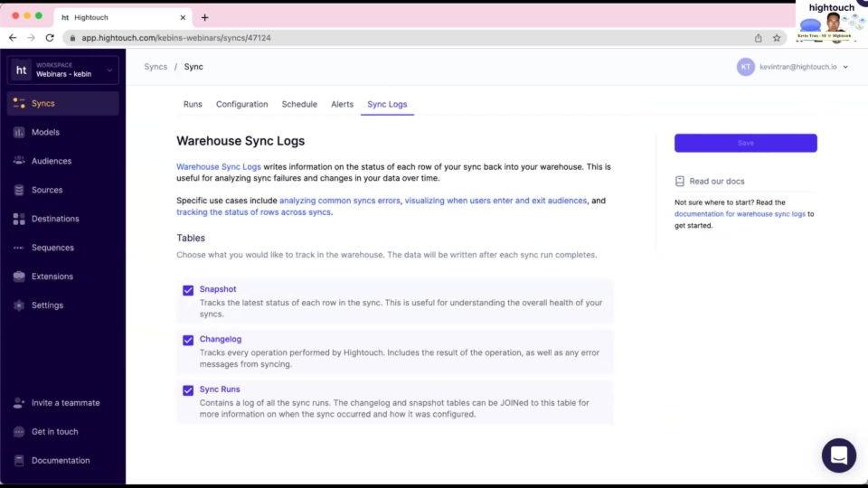Uncheck the Snapshot checkbox

coord(188,290)
